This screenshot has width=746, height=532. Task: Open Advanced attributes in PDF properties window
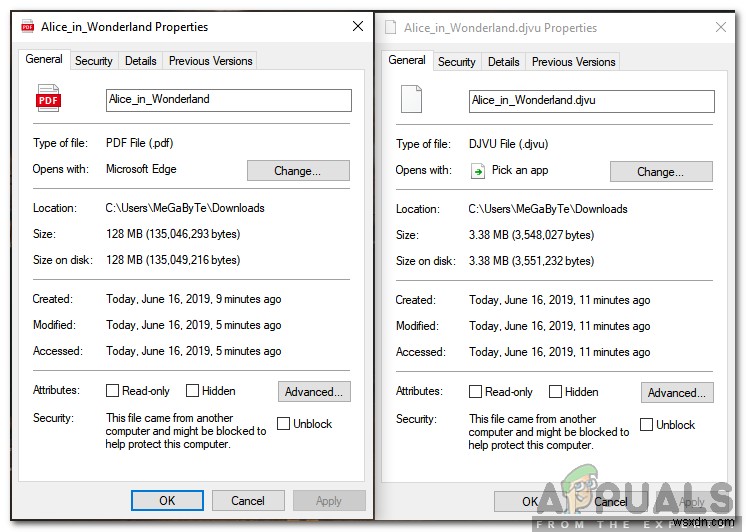(x=314, y=392)
